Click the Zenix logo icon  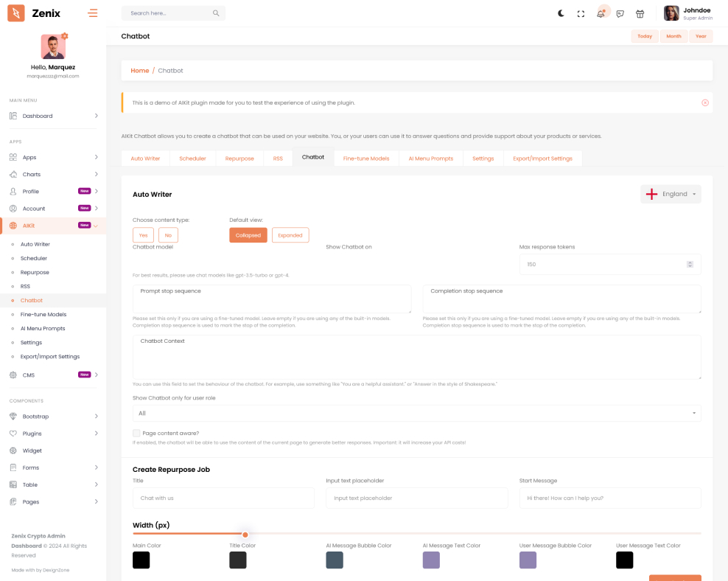[x=16, y=13]
